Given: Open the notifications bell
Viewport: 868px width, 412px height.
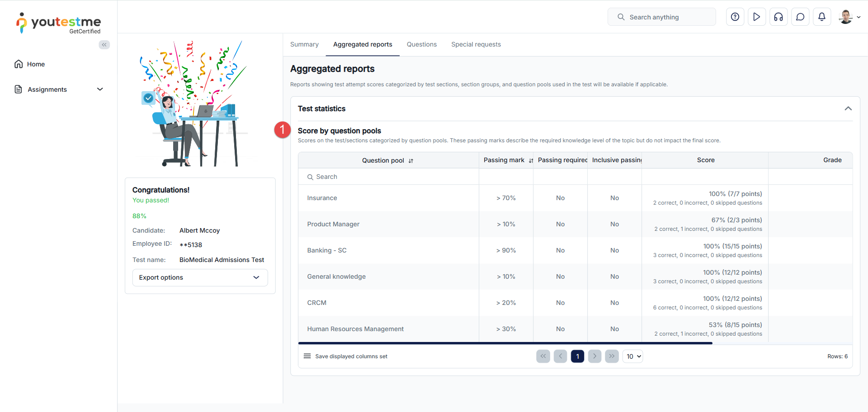Looking at the screenshot, I should coord(822,17).
